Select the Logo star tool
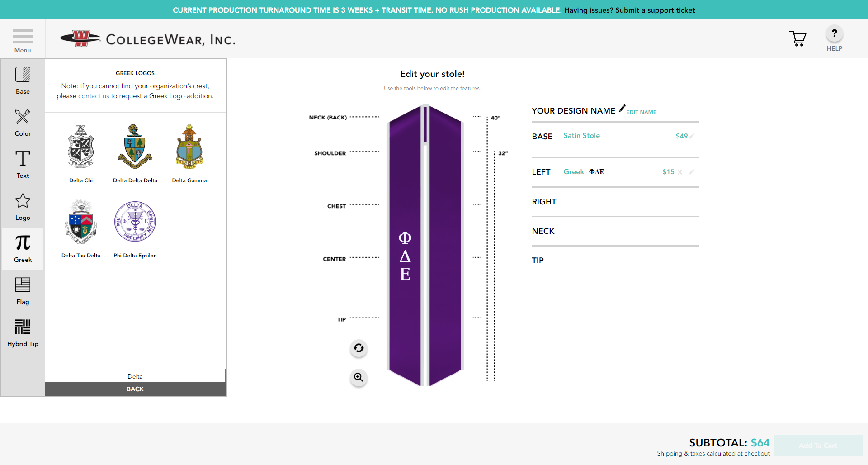Viewport: 868px width, 465px height. (x=23, y=207)
